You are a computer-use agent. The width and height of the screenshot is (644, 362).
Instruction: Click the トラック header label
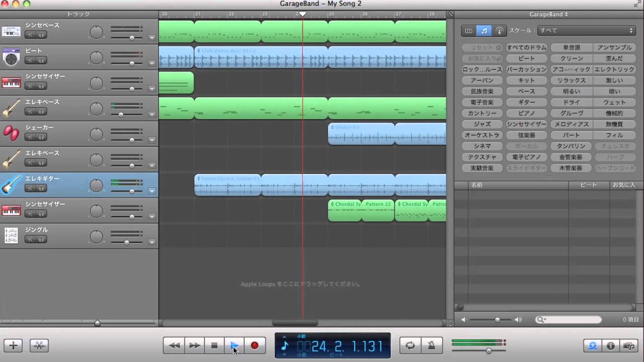click(78, 14)
